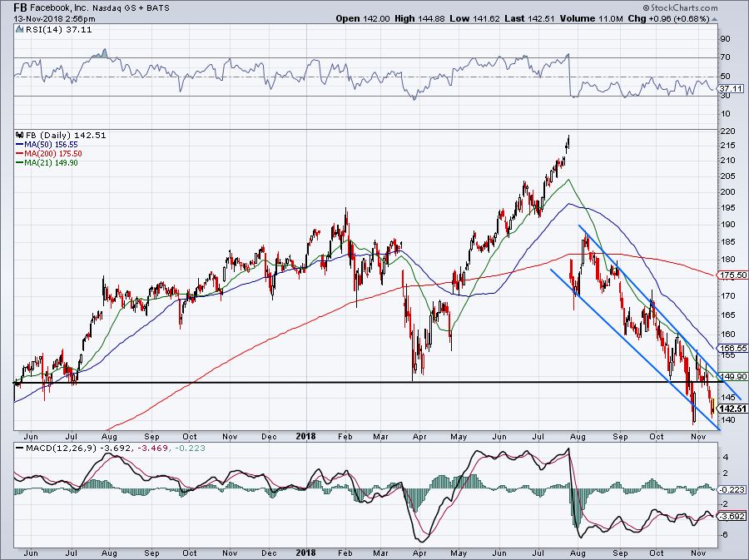Click May on the MACD panel date axis

[x=459, y=553]
